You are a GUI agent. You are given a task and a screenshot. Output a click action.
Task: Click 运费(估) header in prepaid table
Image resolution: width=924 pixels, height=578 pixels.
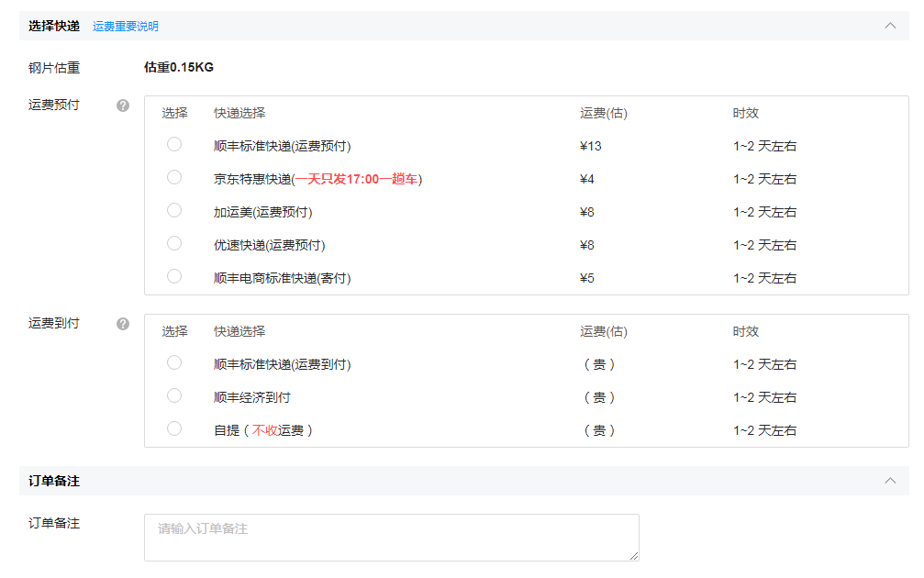tap(604, 113)
